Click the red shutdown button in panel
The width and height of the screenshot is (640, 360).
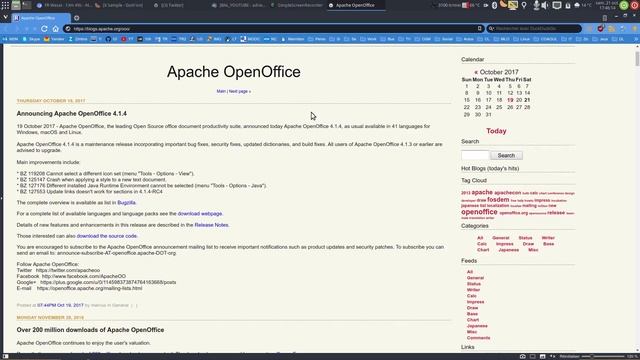pyautogui.click(x=634, y=5)
